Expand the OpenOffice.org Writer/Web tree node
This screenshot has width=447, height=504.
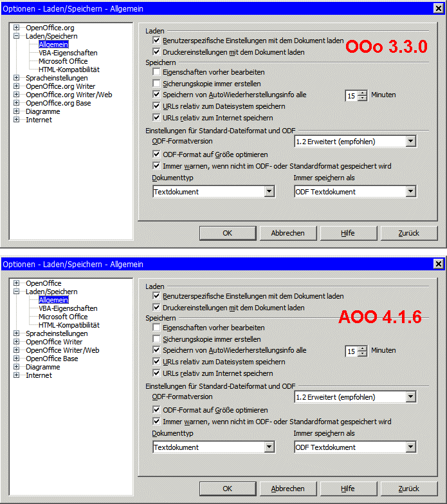click(17, 95)
